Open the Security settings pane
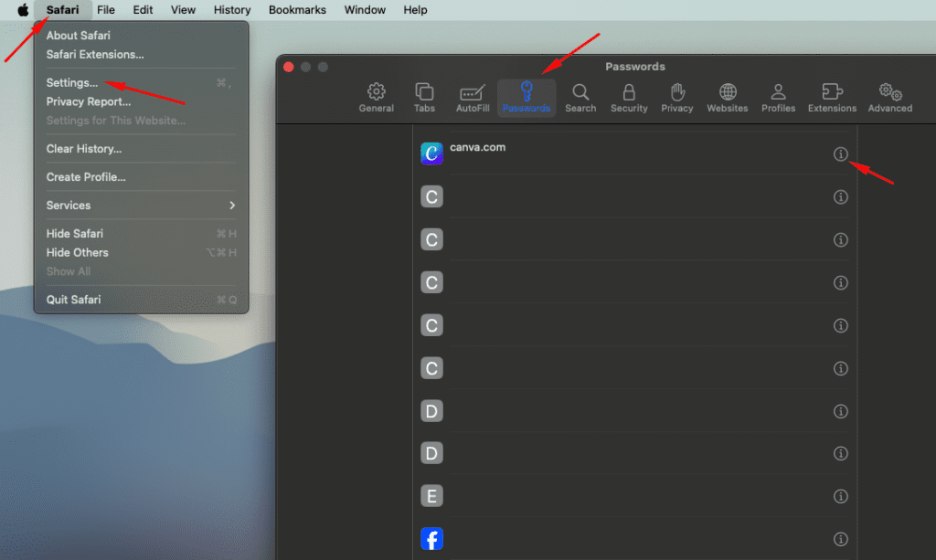Image resolution: width=936 pixels, height=560 pixels. [629, 98]
